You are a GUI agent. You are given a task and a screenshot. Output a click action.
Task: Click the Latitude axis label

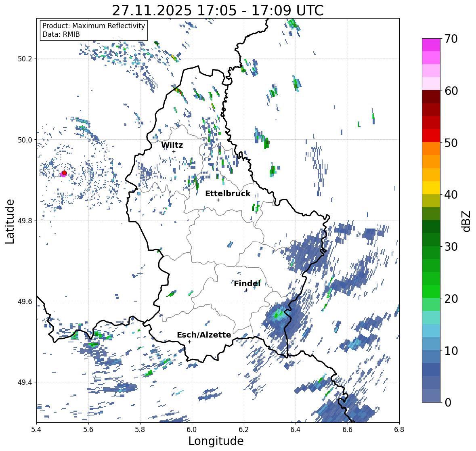(10, 221)
